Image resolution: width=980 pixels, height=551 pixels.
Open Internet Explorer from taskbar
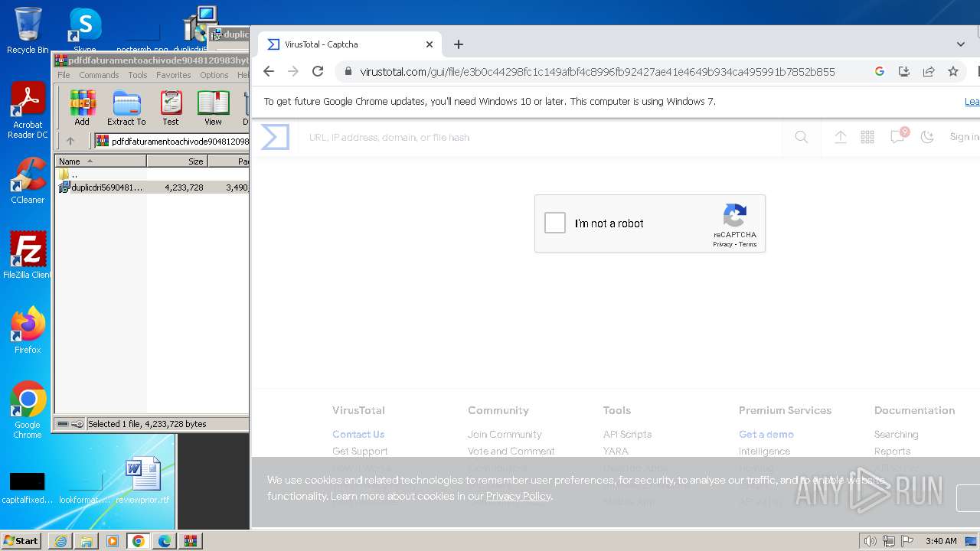(x=60, y=541)
